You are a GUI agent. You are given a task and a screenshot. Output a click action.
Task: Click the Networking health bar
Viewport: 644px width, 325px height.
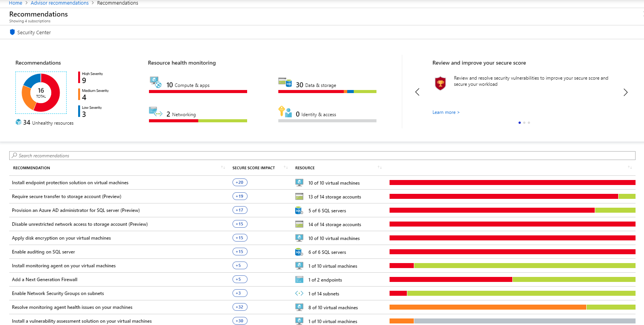(x=198, y=121)
